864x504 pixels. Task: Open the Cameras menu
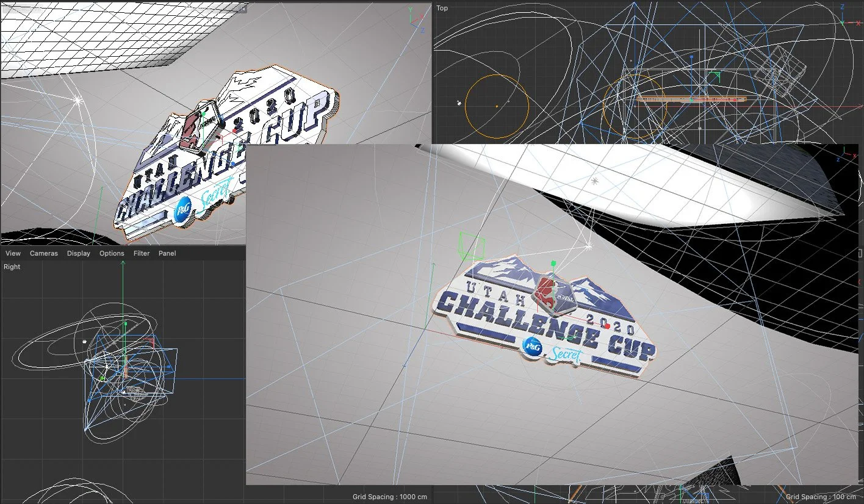44,253
